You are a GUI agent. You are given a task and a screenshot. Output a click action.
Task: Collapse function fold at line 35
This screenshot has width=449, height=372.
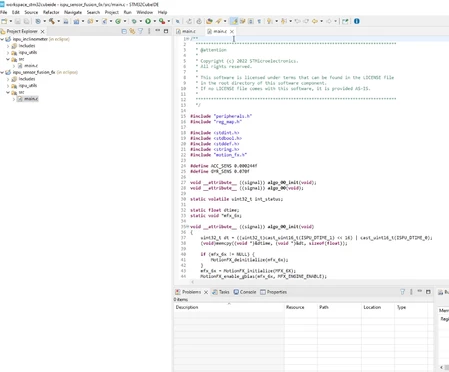(x=188, y=227)
